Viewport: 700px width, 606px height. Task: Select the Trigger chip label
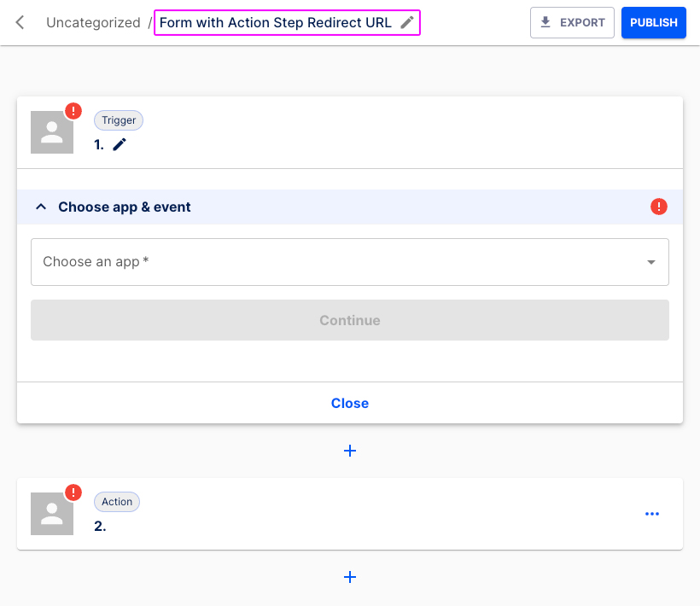tap(118, 119)
